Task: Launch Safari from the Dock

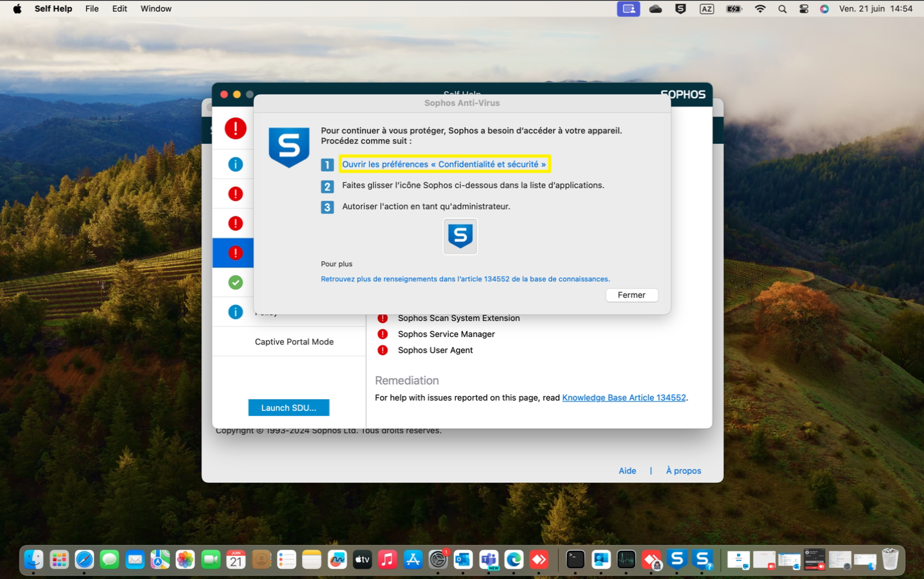Action: coord(84,560)
